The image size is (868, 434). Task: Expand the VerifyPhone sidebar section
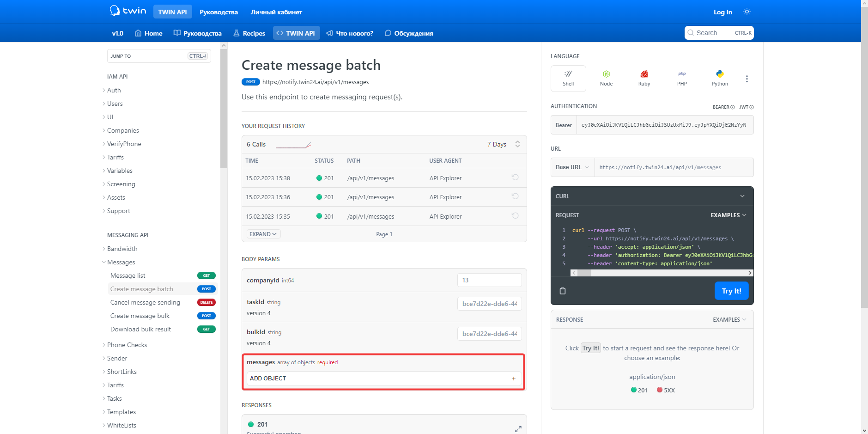[x=122, y=144]
